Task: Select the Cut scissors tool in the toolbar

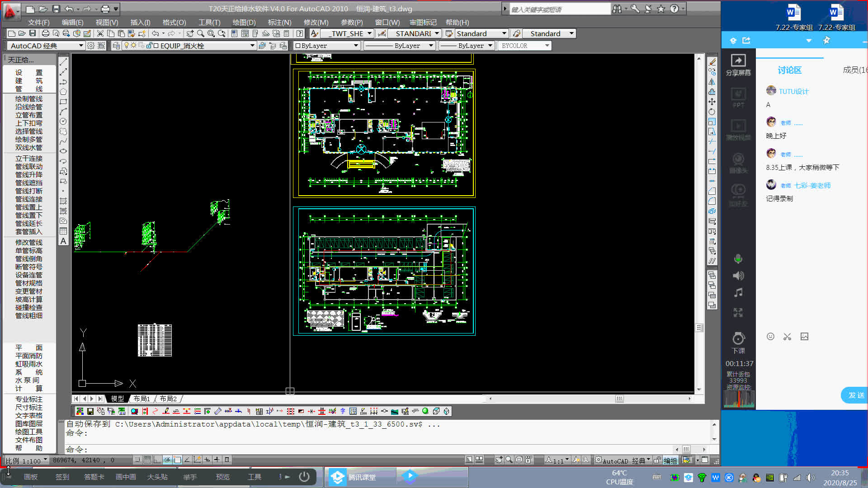Action: (100, 33)
